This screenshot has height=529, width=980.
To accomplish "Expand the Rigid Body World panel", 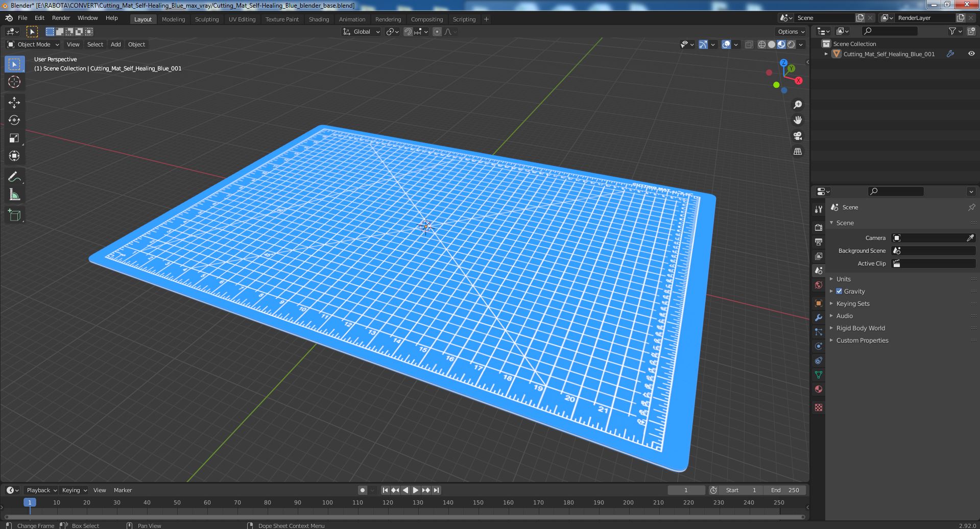I will [860, 328].
